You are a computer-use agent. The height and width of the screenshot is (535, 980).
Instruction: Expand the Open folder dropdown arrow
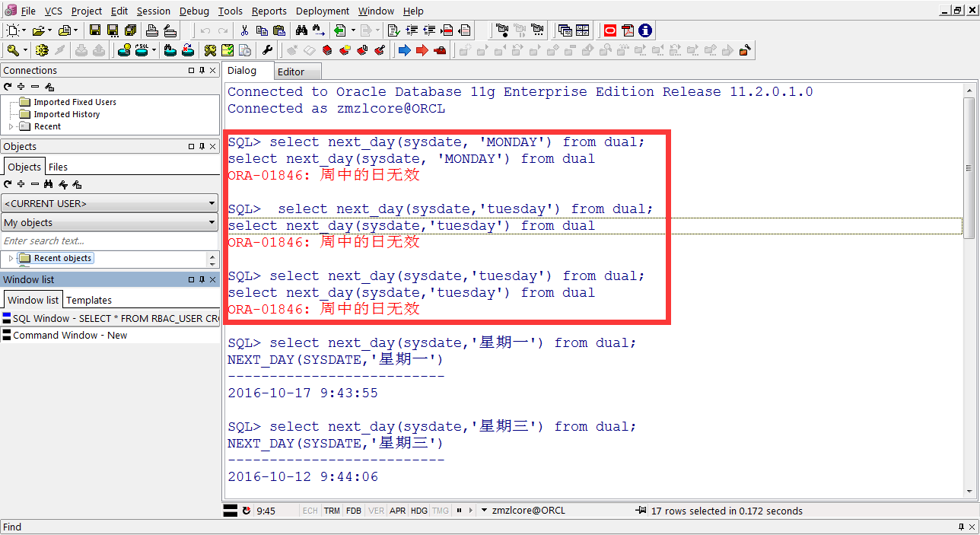(49, 30)
